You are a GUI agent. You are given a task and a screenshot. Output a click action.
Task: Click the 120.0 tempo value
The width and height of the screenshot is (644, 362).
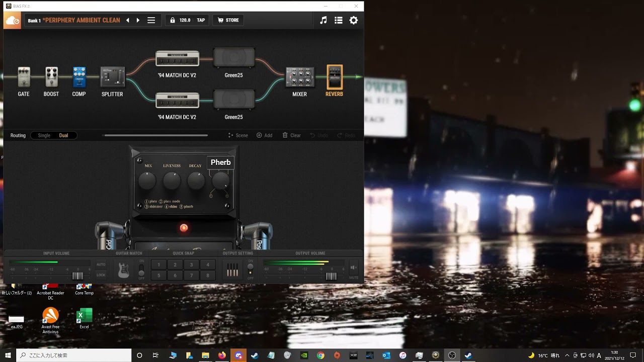[x=185, y=21]
